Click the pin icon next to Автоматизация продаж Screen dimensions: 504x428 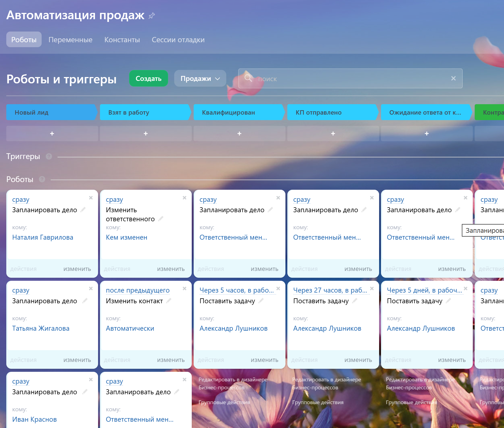coord(151,16)
